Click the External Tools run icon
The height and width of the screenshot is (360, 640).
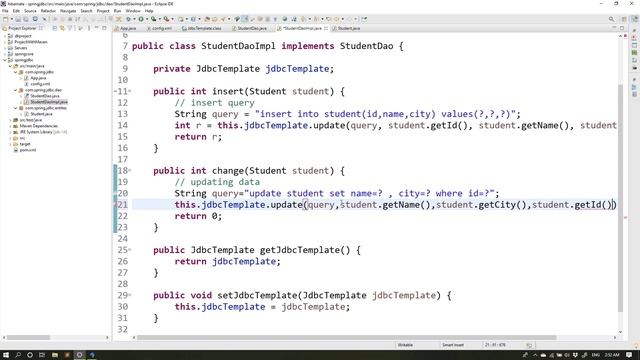166,19
